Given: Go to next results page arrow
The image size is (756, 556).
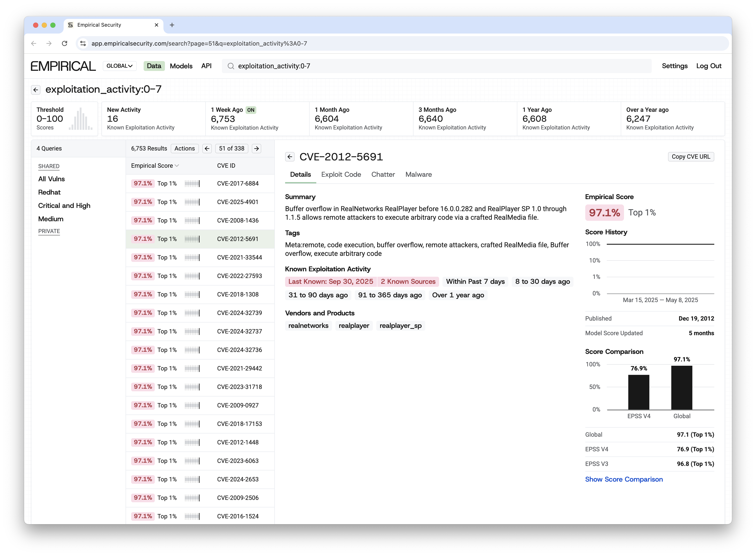Looking at the screenshot, I should click(257, 148).
